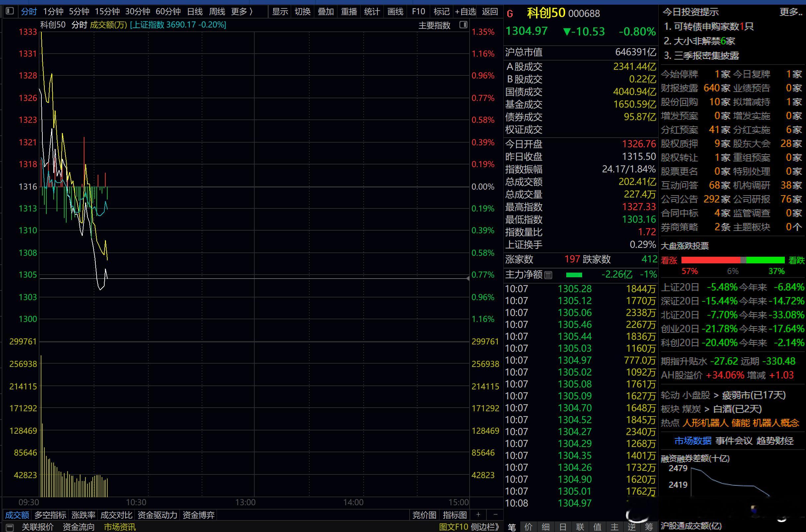Click the 画线 drawing toolbar button
The width and height of the screenshot is (806, 532).
point(395,12)
